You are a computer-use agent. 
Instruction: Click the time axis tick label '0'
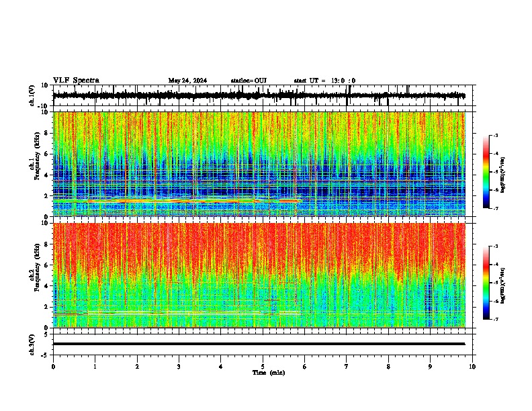pyautogui.click(x=53, y=367)
